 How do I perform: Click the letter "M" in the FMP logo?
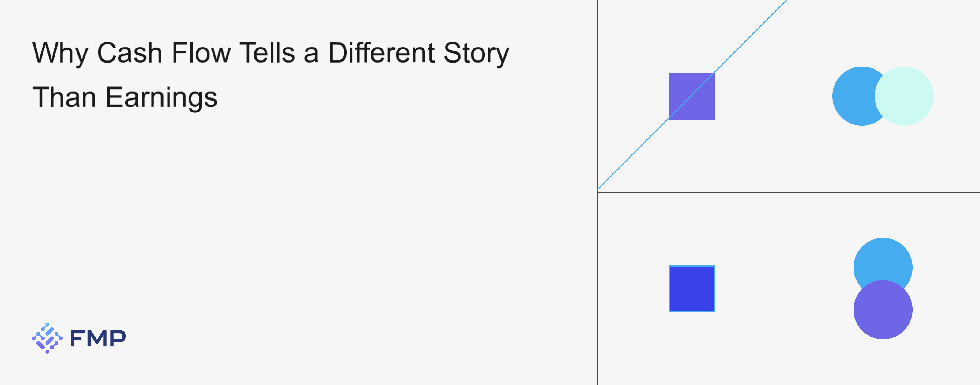(x=98, y=338)
